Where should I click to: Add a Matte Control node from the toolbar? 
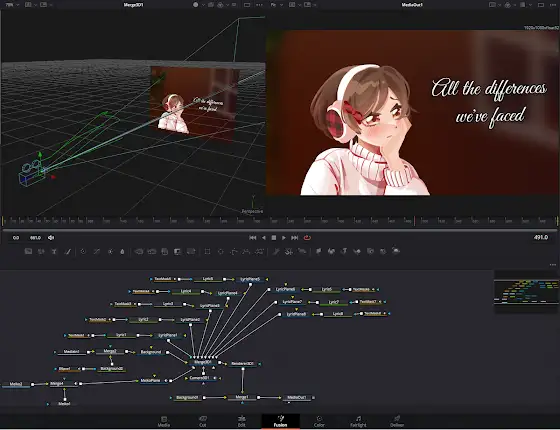coord(165,251)
